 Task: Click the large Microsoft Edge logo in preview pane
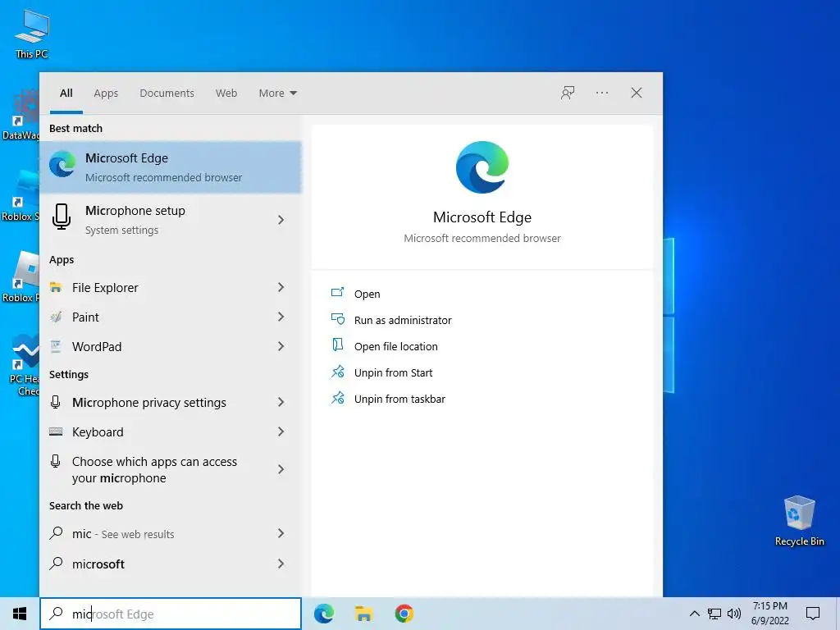(482, 167)
